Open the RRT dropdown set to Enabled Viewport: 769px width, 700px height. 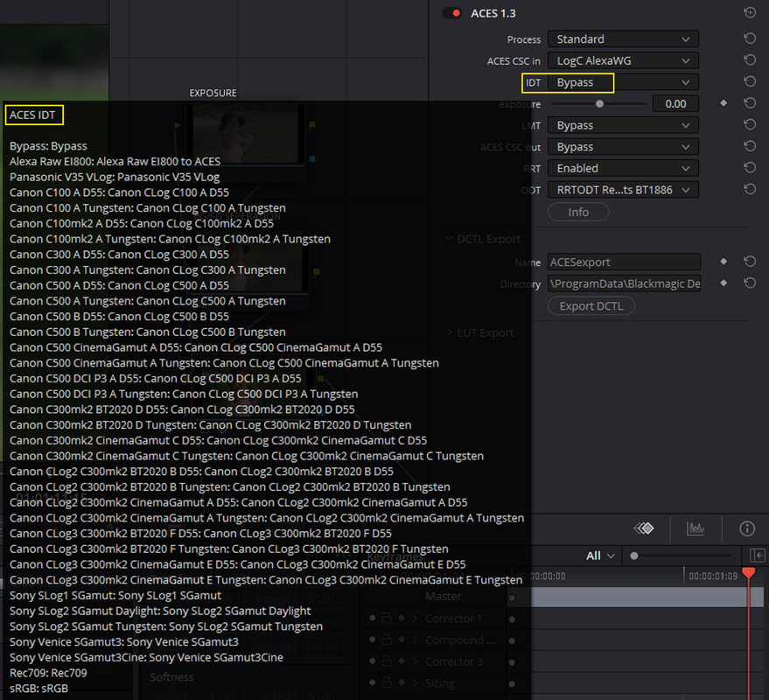[x=623, y=168]
